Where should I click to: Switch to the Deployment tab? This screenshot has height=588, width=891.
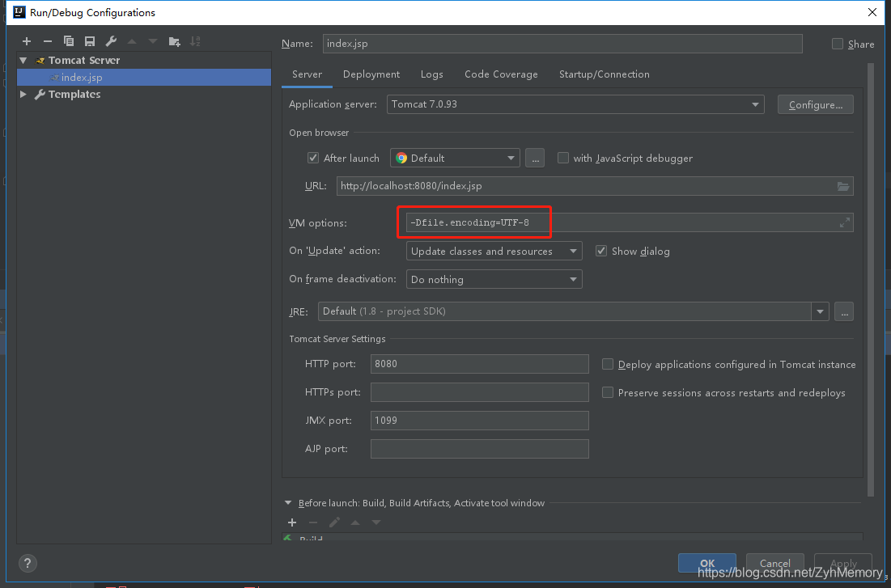coord(371,74)
